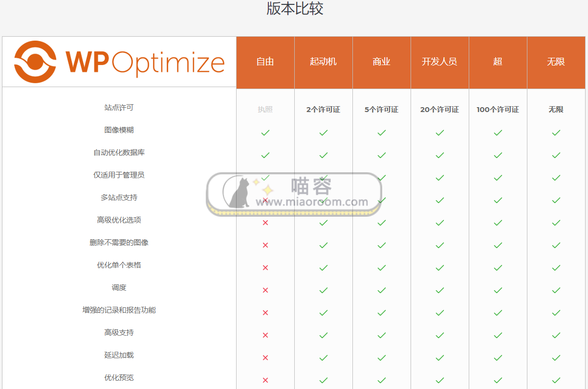This screenshot has width=588, height=389.
Task: Click 商业 checkmark for 自动优化数据库
Action: coord(382,155)
